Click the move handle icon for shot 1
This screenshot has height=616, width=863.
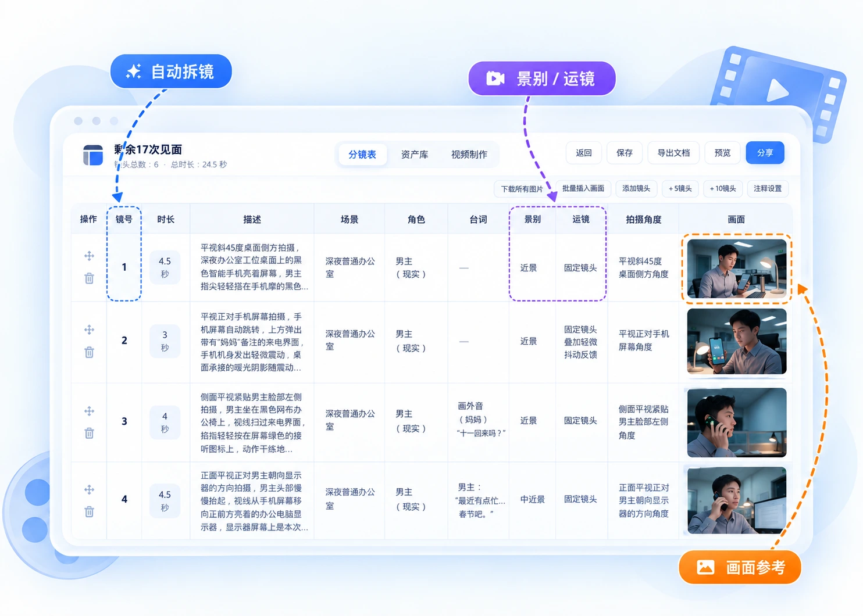[89, 256]
